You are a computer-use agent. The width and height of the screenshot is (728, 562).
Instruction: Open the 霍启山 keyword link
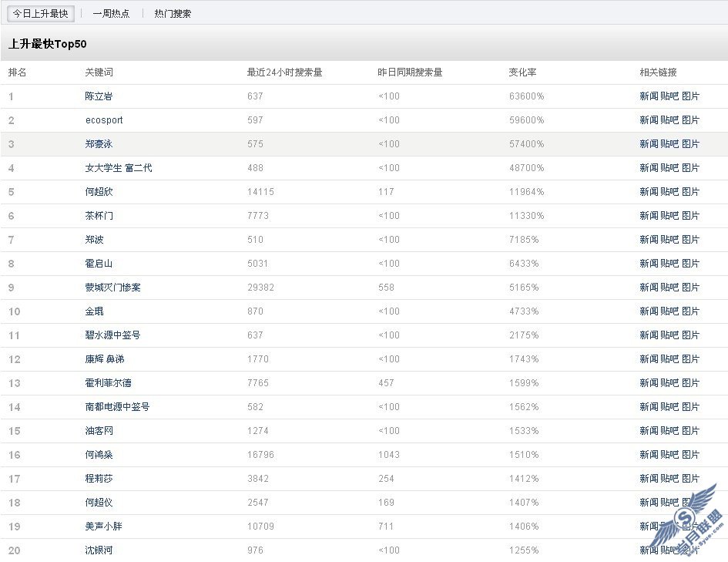(99, 264)
